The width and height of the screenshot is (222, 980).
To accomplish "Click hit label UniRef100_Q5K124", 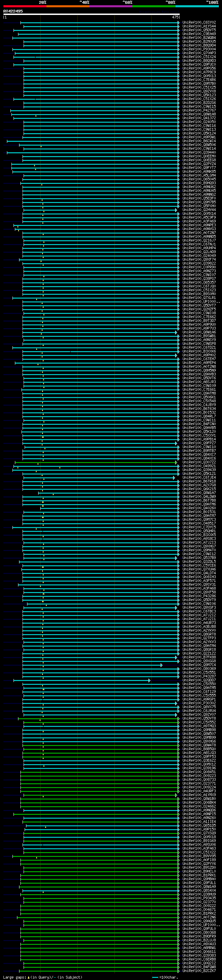I will pyautogui.click(x=199, y=133).
